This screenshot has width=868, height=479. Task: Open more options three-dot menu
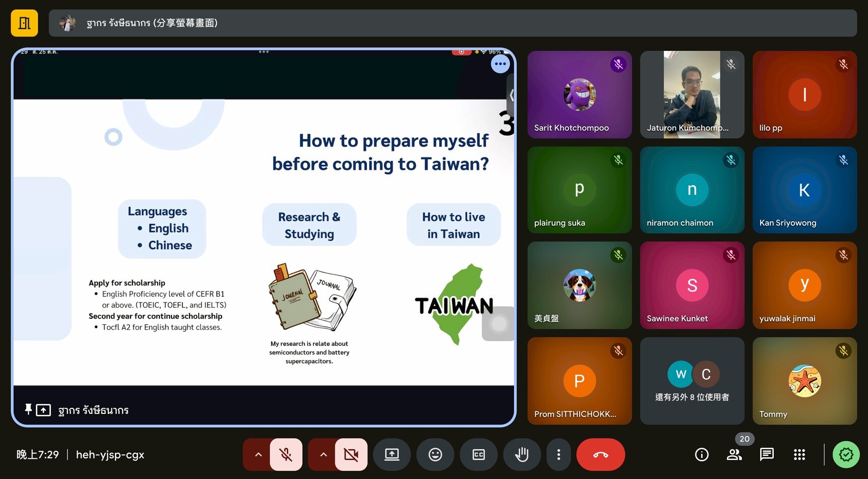(x=559, y=455)
